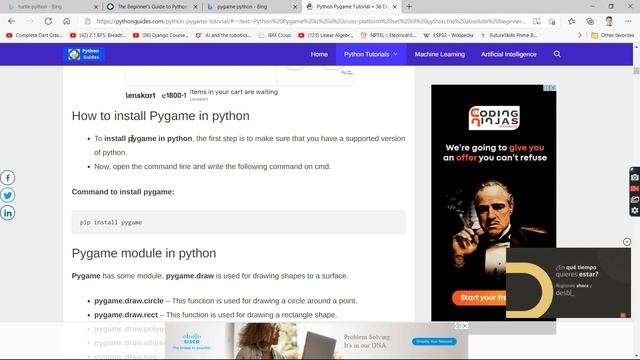
Task: View site information lock icon
Action: (x=87, y=21)
